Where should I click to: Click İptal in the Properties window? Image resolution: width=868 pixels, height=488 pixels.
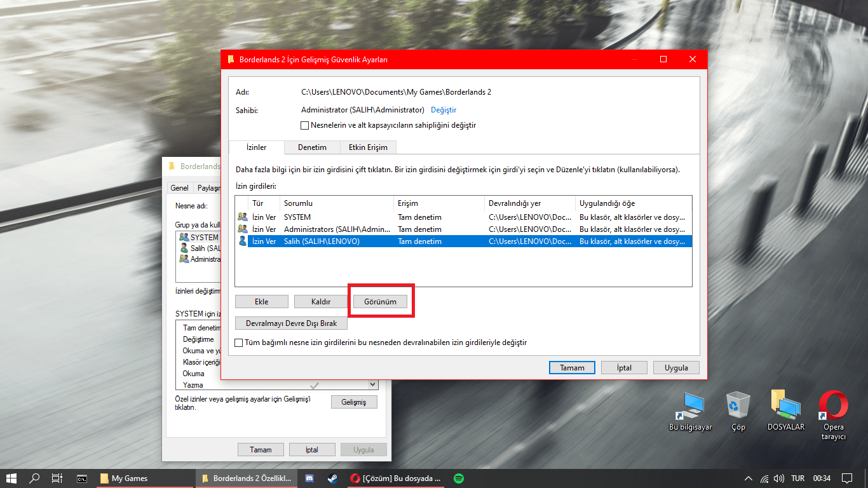311,450
